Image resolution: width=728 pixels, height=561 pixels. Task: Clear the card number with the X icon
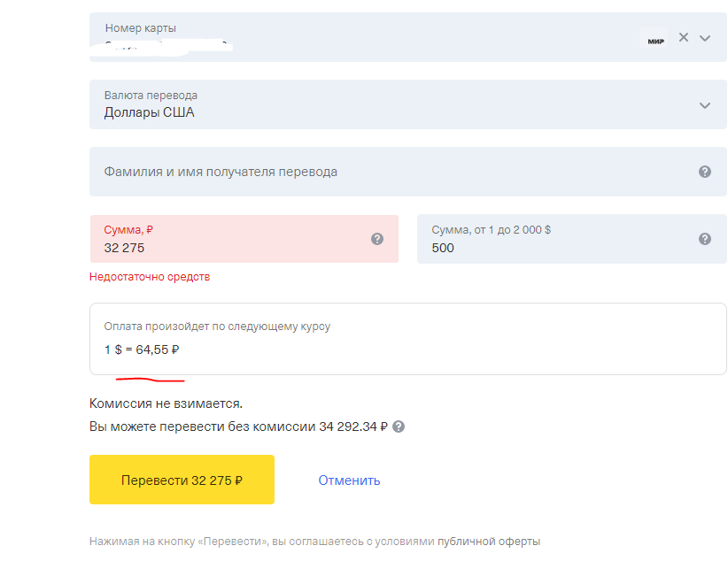point(683,37)
